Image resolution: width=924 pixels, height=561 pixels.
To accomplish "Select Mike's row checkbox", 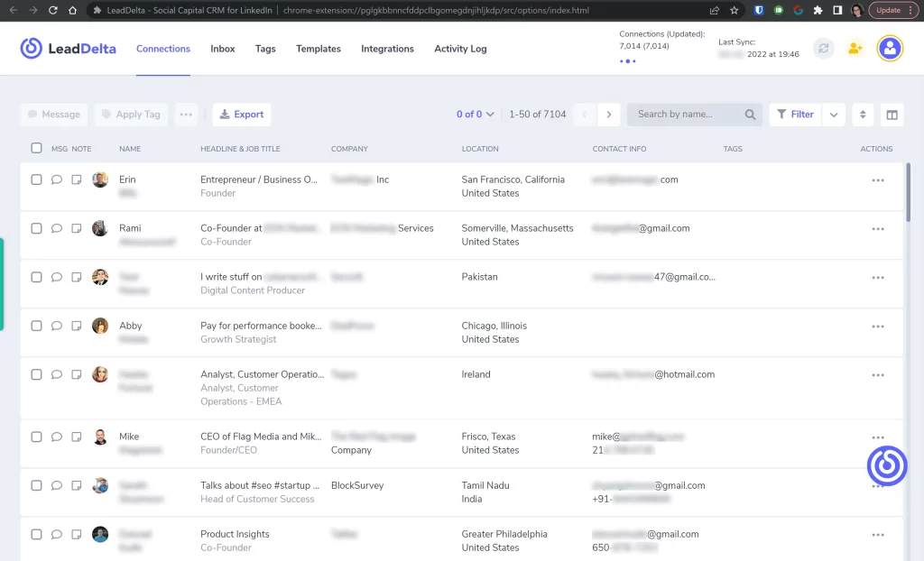I will coord(36,437).
